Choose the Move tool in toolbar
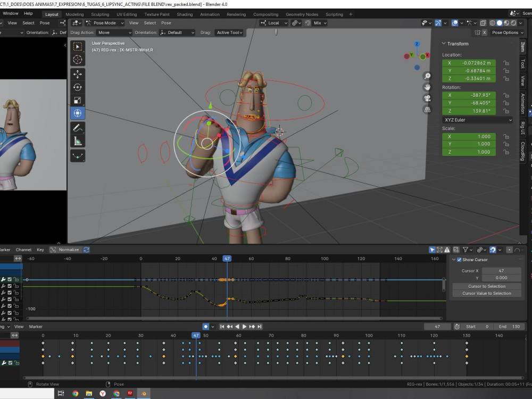Screen dimensions: 532x399 tap(78, 74)
